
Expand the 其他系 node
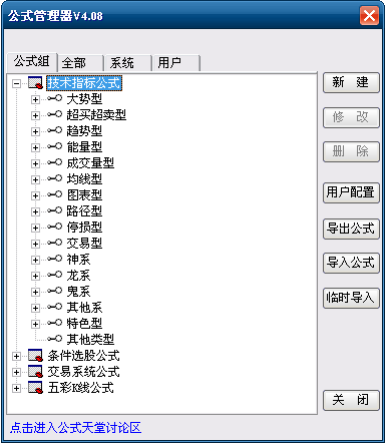pyautogui.click(x=35, y=308)
